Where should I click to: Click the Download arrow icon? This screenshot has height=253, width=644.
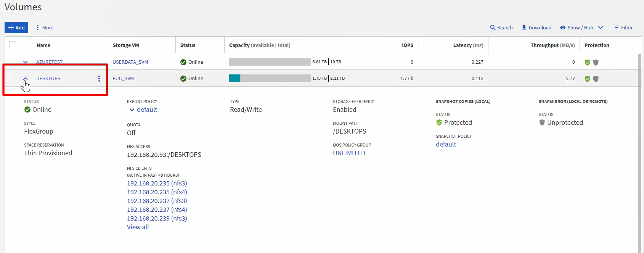[x=524, y=27]
